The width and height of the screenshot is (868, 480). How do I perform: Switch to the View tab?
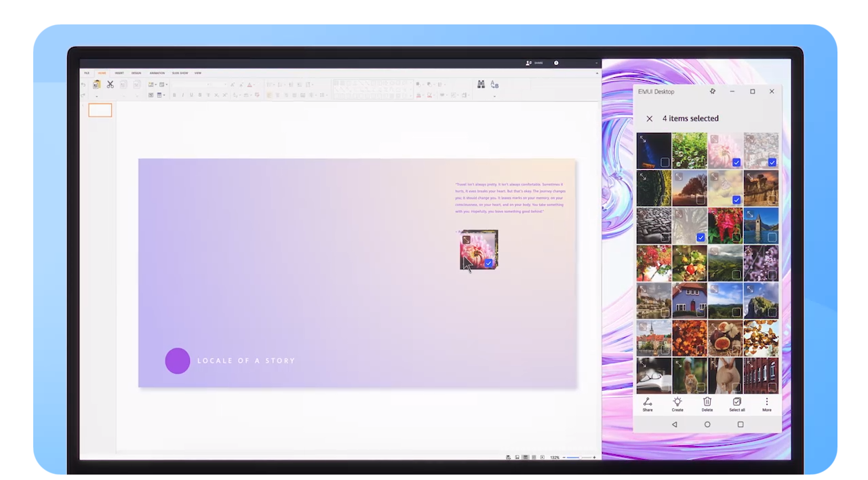click(x=198, y=73)
